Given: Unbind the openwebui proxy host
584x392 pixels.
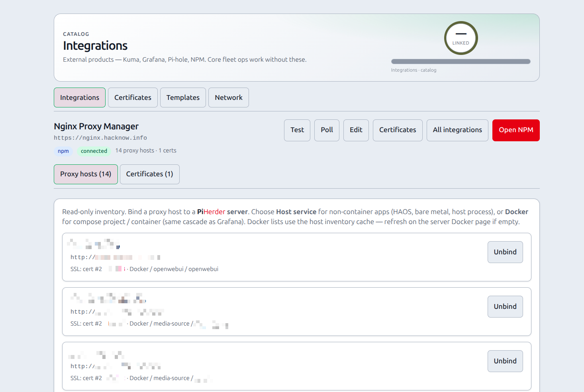Looking at the screenshot, I should pyautogui.click(x=505, y=252).
